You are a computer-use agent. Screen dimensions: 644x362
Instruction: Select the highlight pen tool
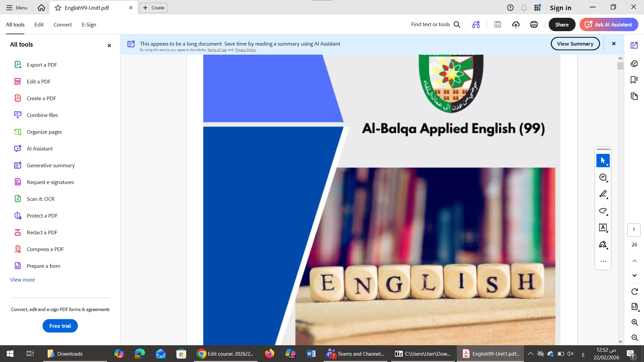(603, 194)
